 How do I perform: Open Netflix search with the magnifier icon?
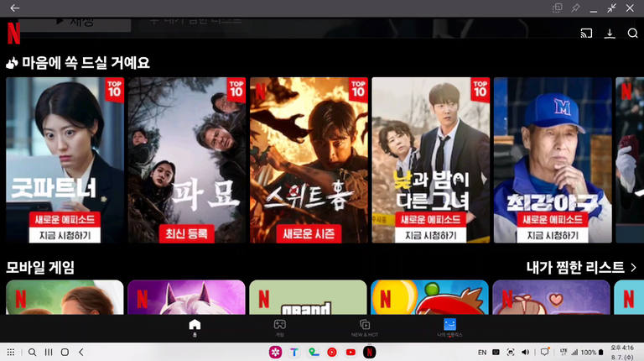(632, 34)
